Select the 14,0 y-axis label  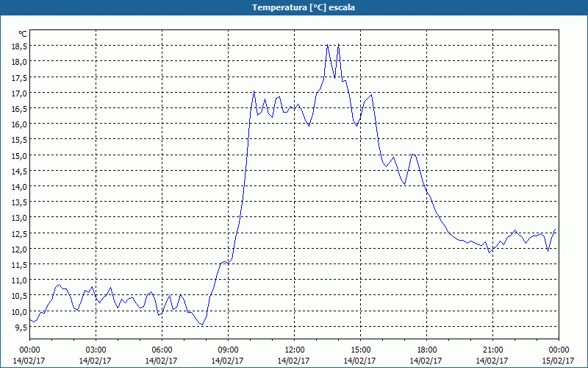[19, 187]
